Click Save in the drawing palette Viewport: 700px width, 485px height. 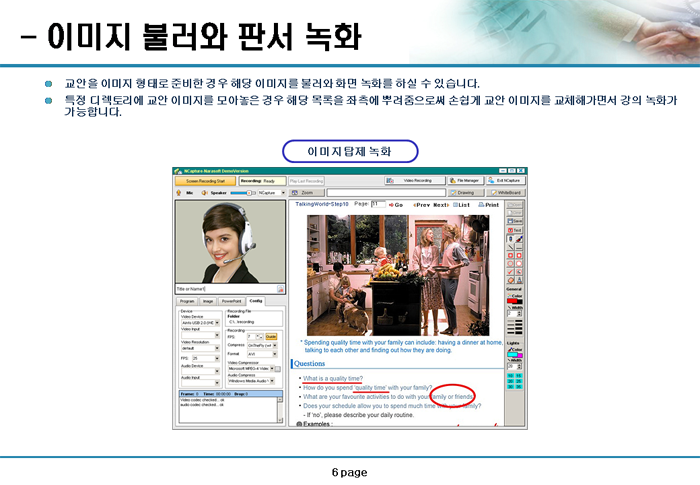pos(515,221)
